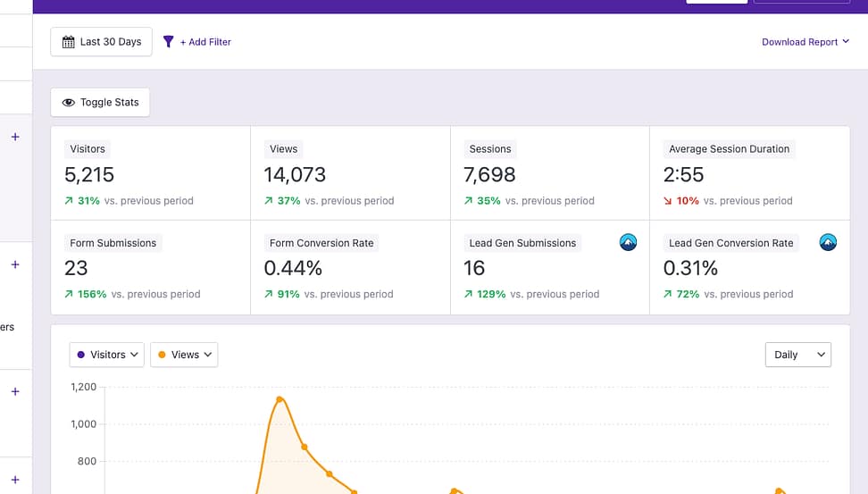Click the green up arrow under Visitors

click(x=69, y=201)
